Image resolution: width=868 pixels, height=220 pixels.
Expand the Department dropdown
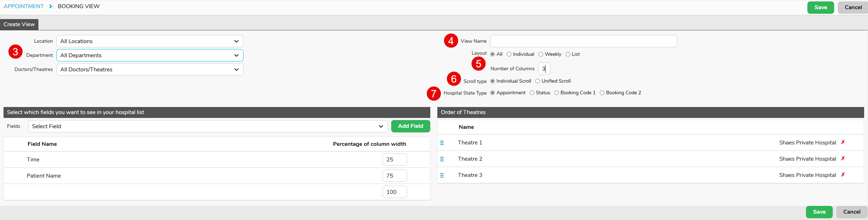pos(150,55)
